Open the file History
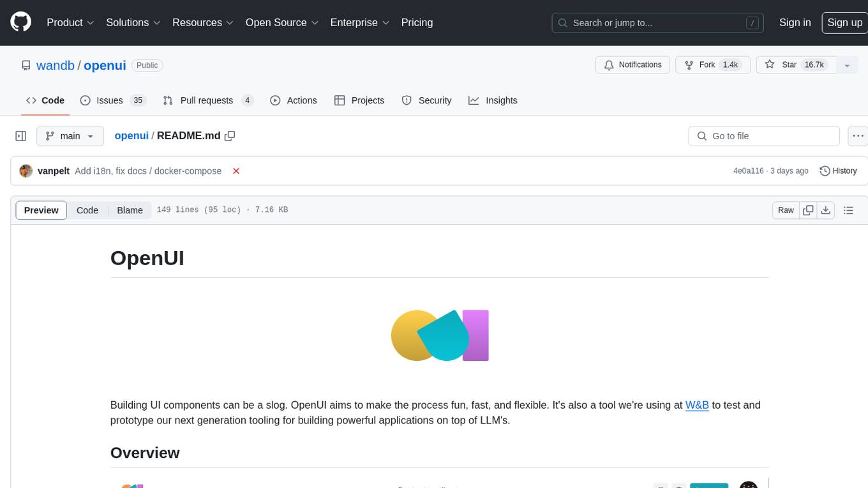Screen dimensions: 868x488 pyautogui.click(x=838, y=171)
